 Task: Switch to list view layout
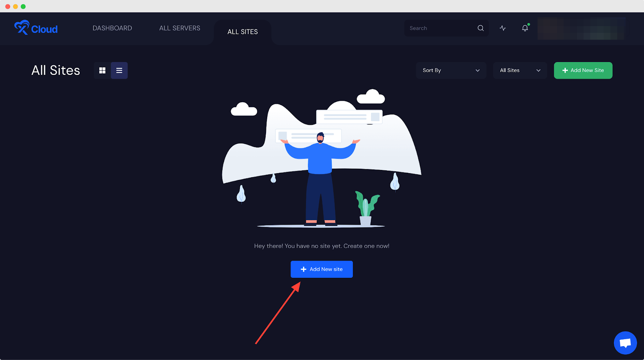click(x=119, y=70)
